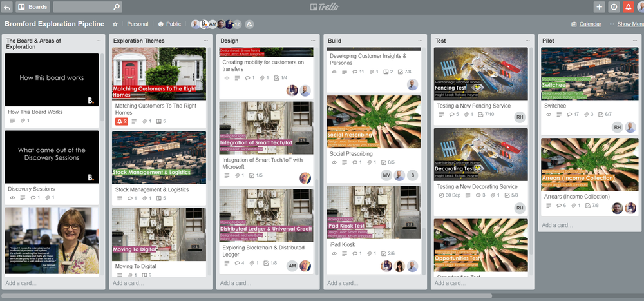This screenshot has width=644, height=301.
Task: Click the search magnifier icon
Action: (117, 6)
